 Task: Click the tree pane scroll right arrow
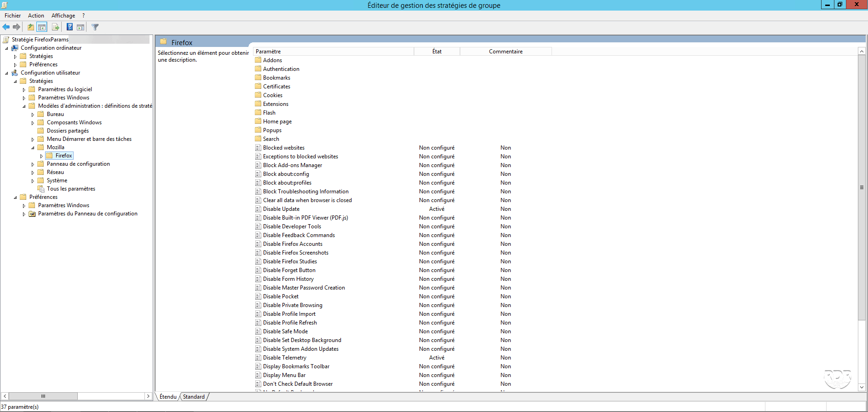[x=148, y=396]
